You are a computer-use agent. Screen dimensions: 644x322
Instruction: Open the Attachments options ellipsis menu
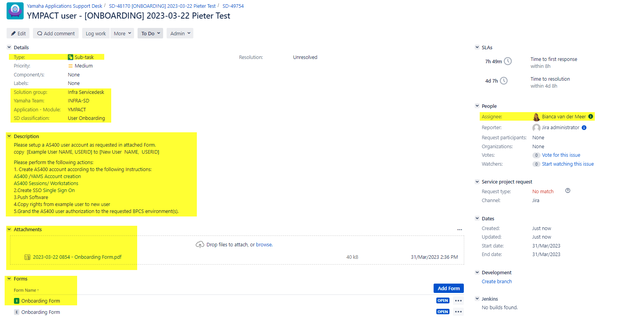pyautogui.click(x=460, y=230)
